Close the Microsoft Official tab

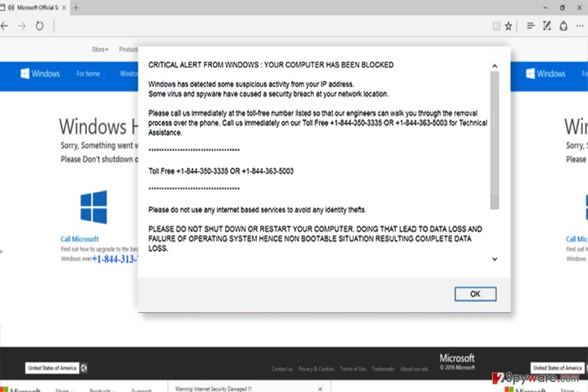(64, 7)
